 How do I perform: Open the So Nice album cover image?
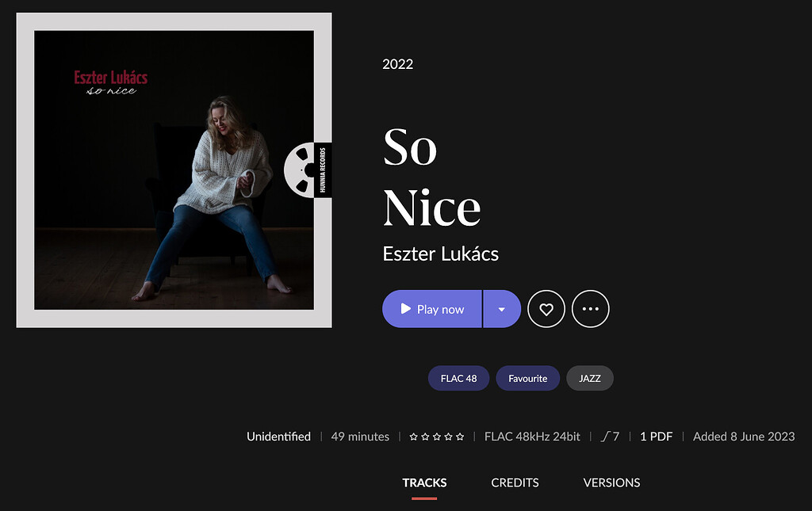(x=174, y=170)
